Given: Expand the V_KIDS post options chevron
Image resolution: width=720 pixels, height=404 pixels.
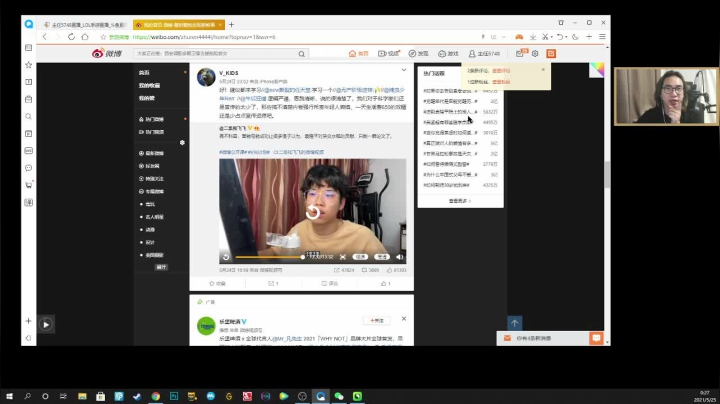Looking at the screenshot, I should tap(404, 70).
